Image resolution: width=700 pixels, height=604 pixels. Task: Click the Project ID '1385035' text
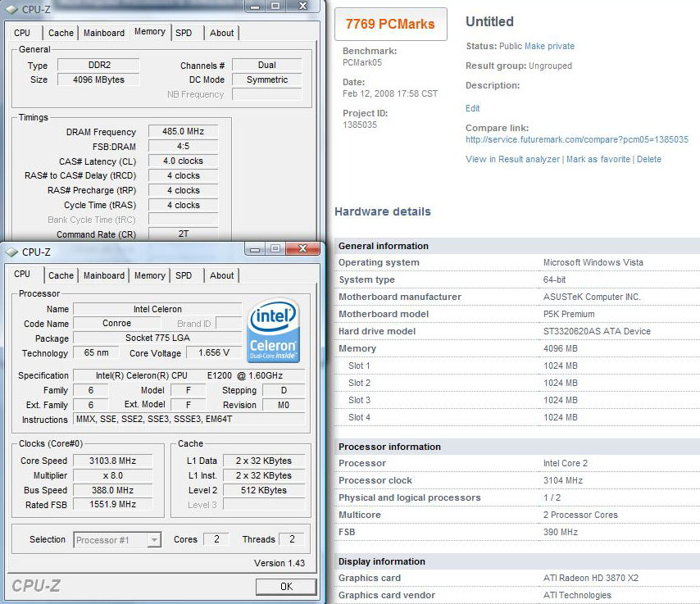click(x=360, y=125)
